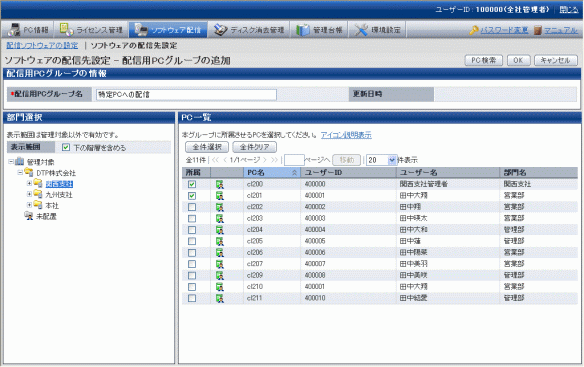Toggle 下の階層を含める checkbox
This screenshot has width=584, height=367.
point(66,148)
